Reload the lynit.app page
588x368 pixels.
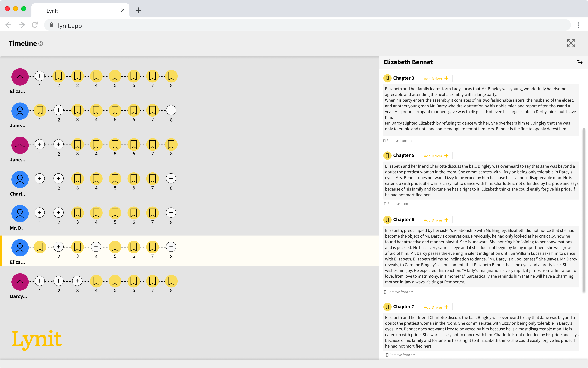click(35, 25)
